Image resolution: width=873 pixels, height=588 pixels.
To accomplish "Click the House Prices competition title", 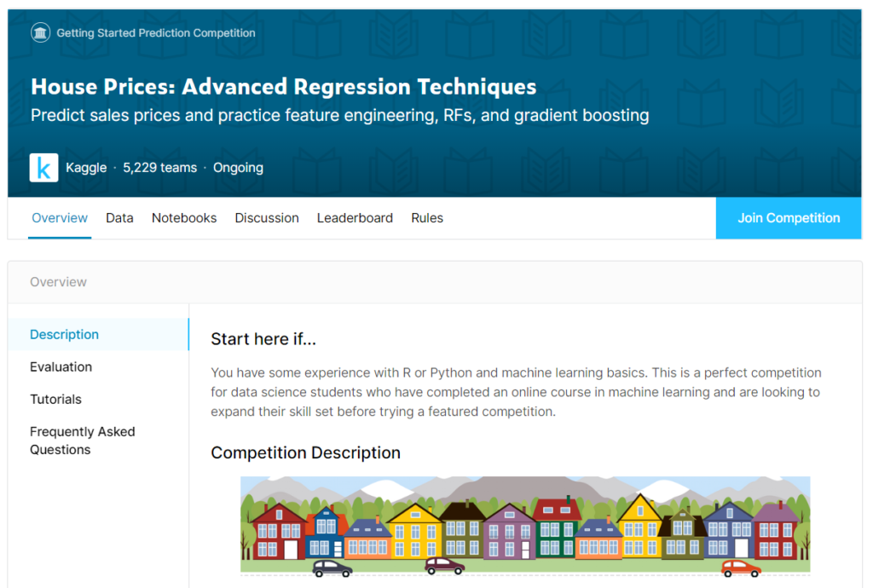I will click(x=283, y=86).
